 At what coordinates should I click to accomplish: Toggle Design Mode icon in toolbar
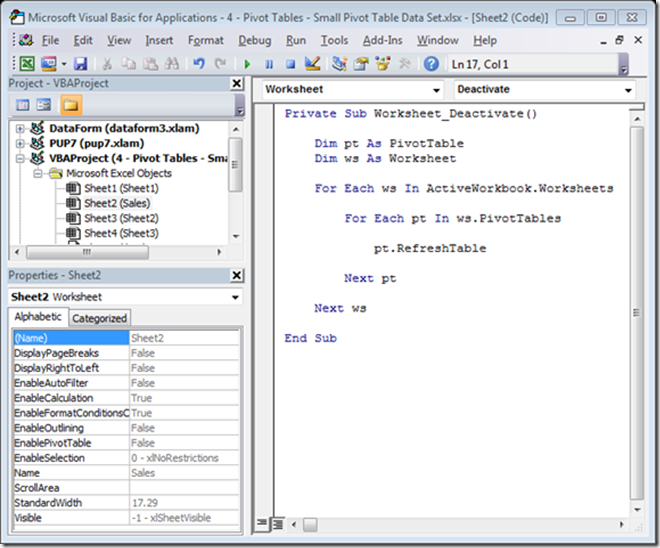click(312, 63)
